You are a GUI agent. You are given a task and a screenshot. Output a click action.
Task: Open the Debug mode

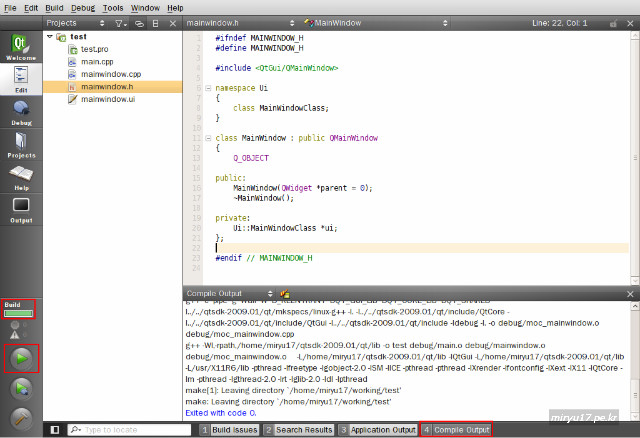tap(21, 112)
